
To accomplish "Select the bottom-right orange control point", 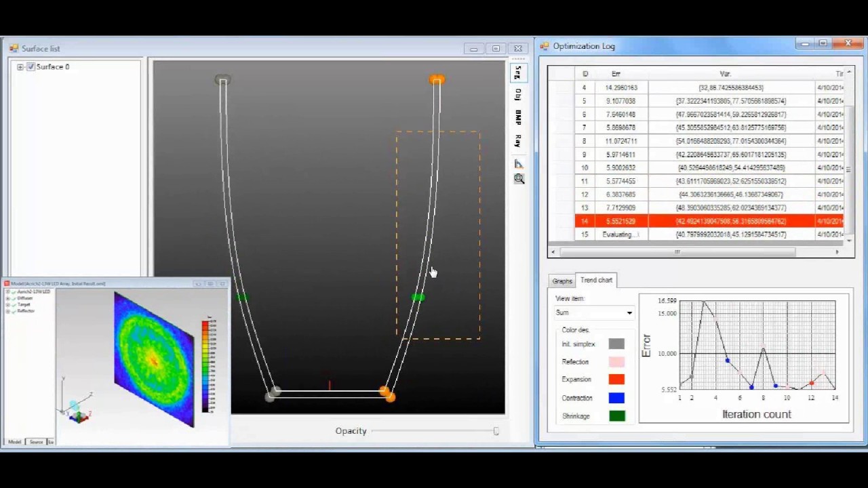I will (387, 394).
